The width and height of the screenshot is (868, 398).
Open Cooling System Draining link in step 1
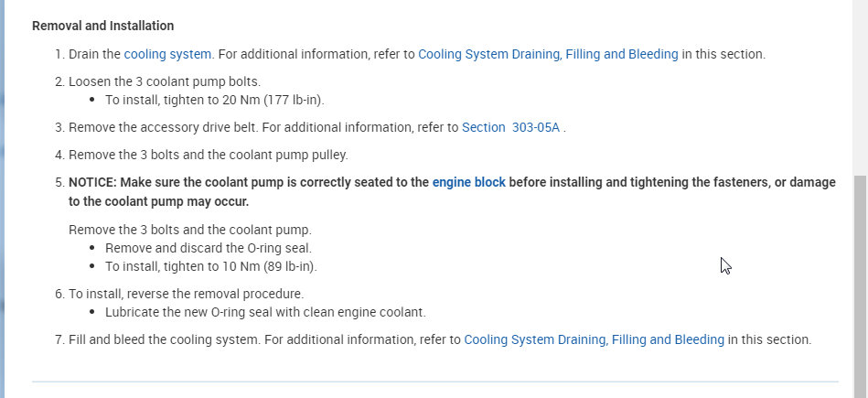pyautogui.click(x=548, y=54)
